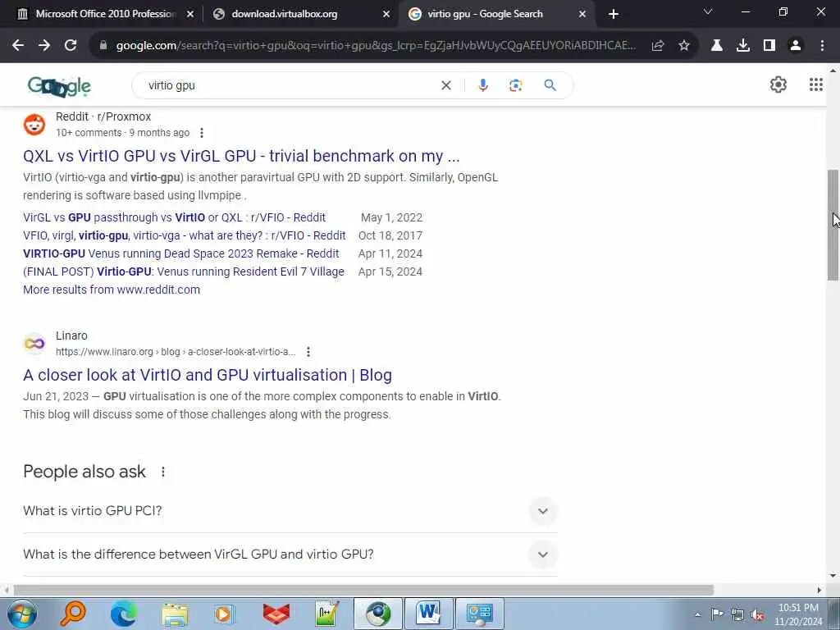The height and width of the screenshot is (630, 840).
Task: Clear the search box text
Action: point(445,85)
